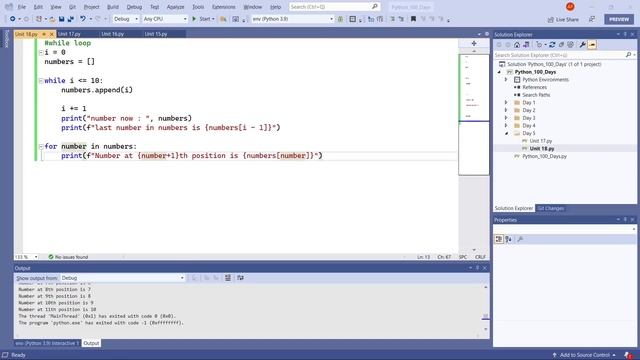Click the notifications icon in status bar

pos(628,355)
